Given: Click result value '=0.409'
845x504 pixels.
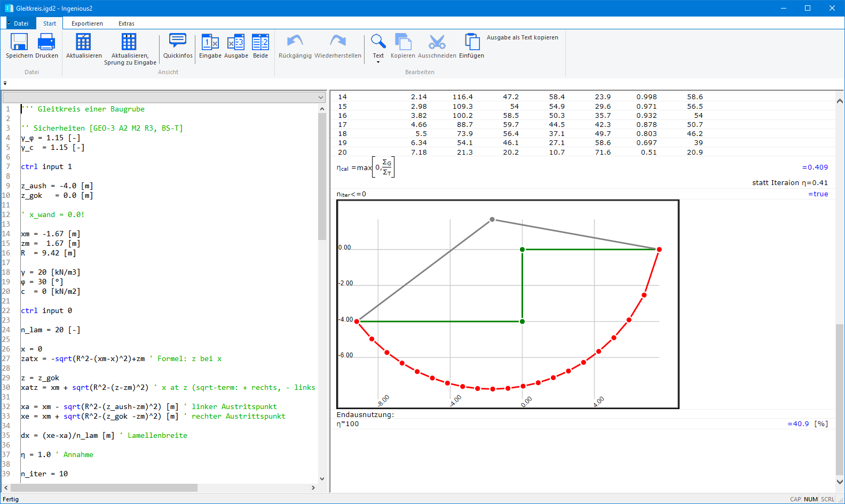Looking at the screenshot, I should tap(815, 167).
